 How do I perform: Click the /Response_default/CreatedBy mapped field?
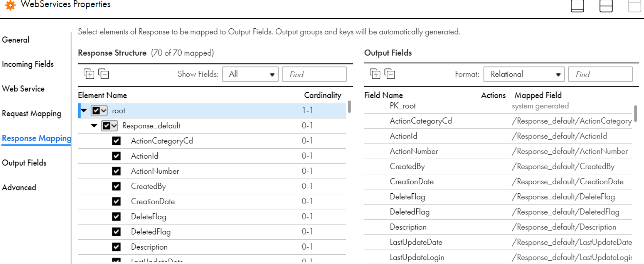pyautogui.click(x=563, y=166)
